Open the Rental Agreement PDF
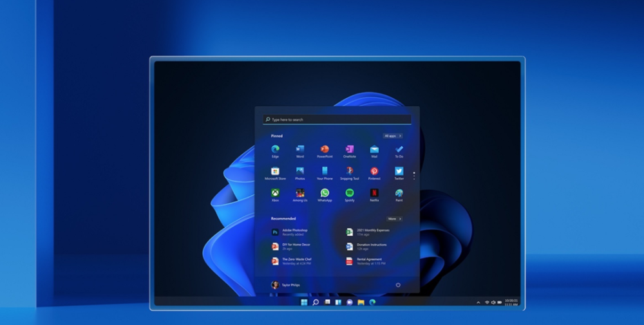644x325 pixels. click(366, 261)
